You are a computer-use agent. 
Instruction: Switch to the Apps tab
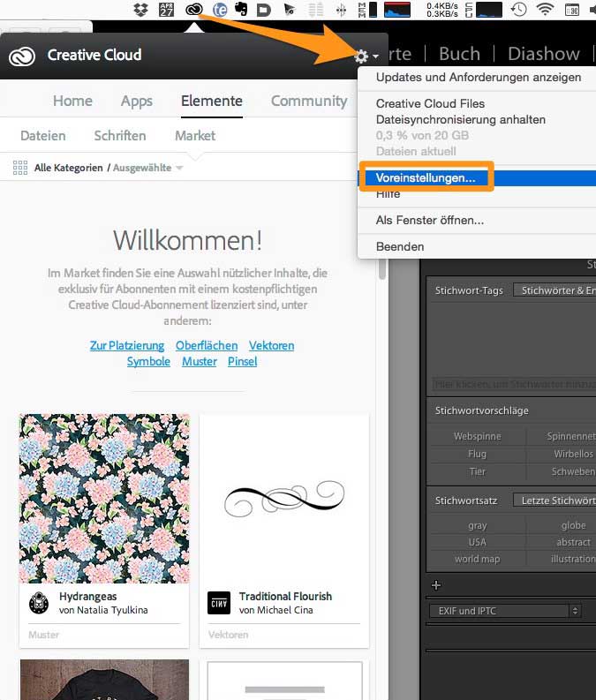tap(137, 101)
